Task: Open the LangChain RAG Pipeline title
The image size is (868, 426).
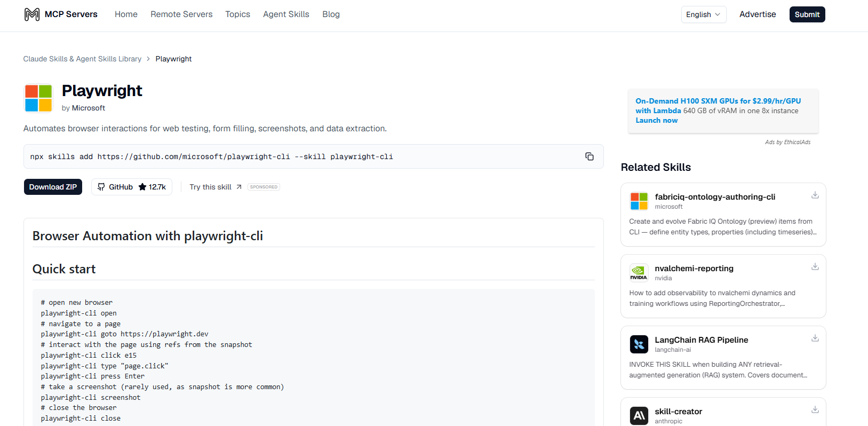Action: click(702, 340)
